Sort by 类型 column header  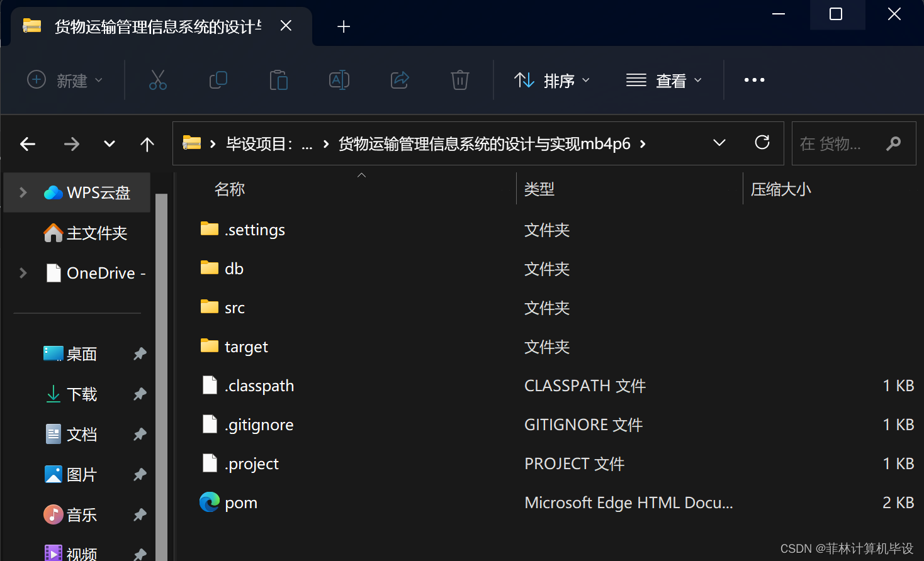pos(539,189)
